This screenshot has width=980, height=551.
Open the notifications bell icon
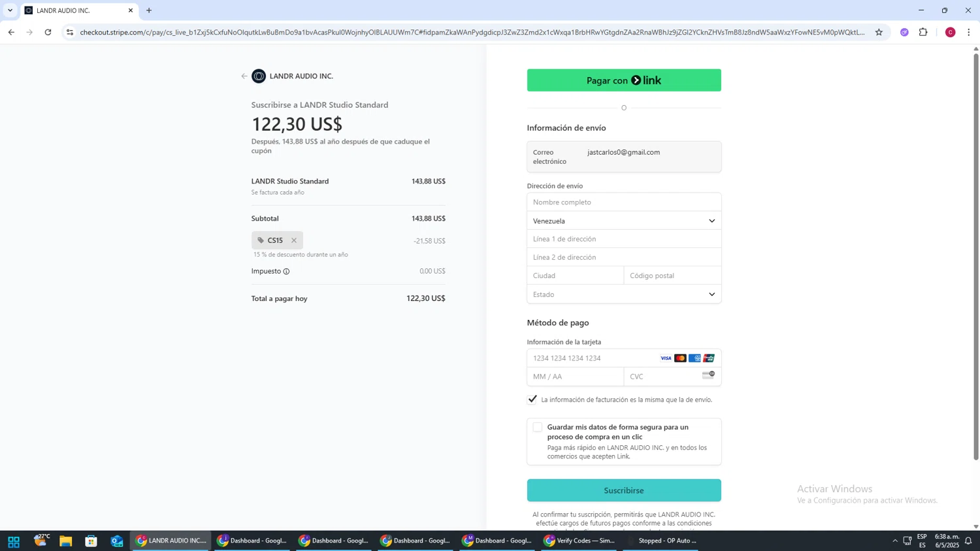click(968, 541)
